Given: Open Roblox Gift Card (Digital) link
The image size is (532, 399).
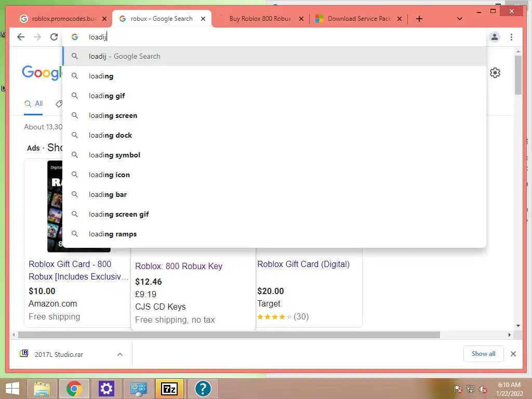Looking at the screenshot, I should tap(303, 264).
